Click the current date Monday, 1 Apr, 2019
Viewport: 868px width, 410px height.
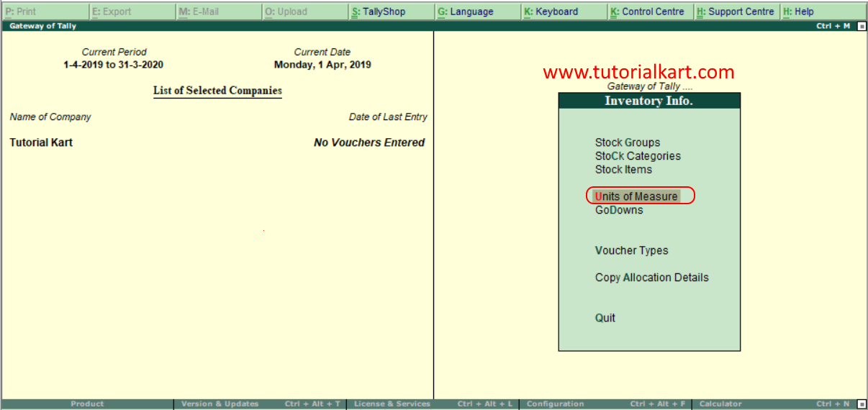point(322,65)
